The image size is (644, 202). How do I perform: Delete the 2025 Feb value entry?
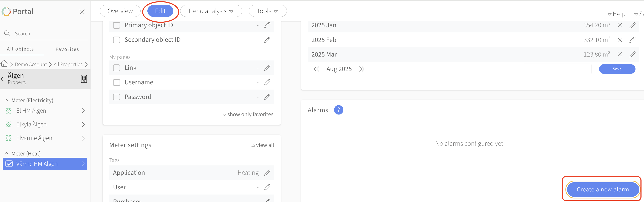coord(620,40)
